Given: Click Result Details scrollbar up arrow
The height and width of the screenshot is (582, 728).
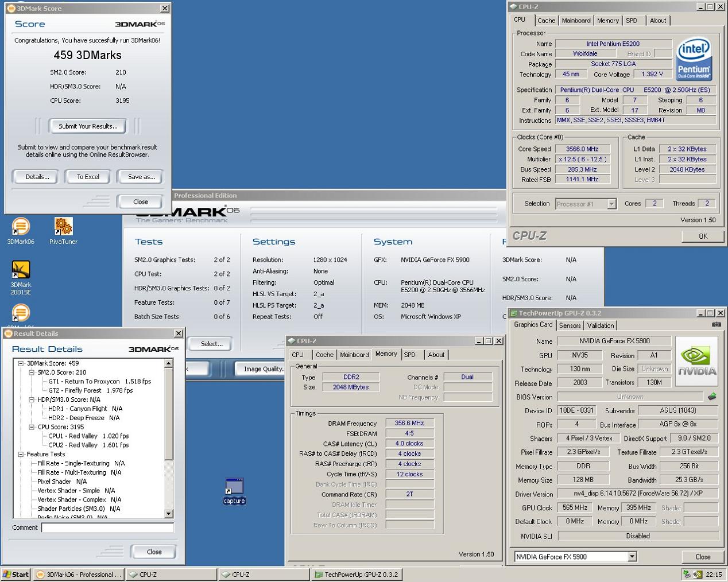Looking at the screenshot, I should [169, 363].
